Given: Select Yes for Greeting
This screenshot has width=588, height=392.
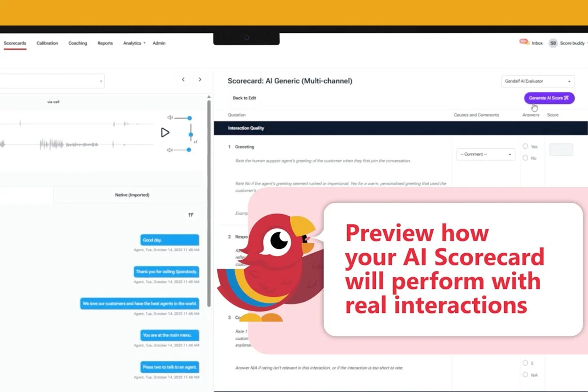Looking at the screenshot, I should (x=525, y=146).
